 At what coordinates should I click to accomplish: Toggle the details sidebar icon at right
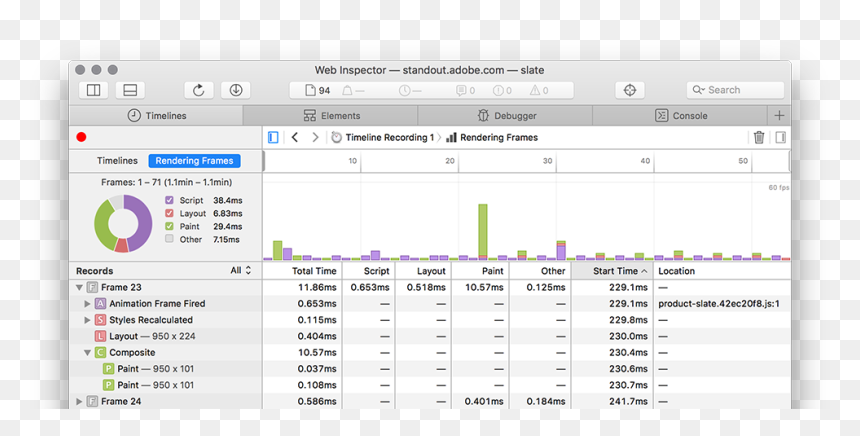coord(780,137)
